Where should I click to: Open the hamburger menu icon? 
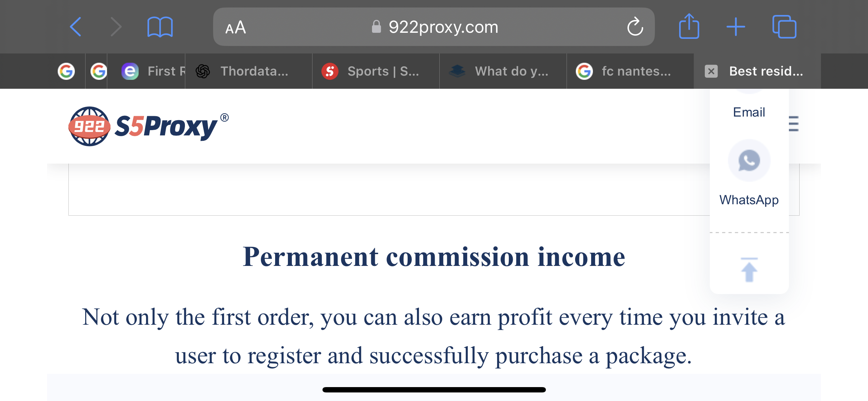[794, 124]
